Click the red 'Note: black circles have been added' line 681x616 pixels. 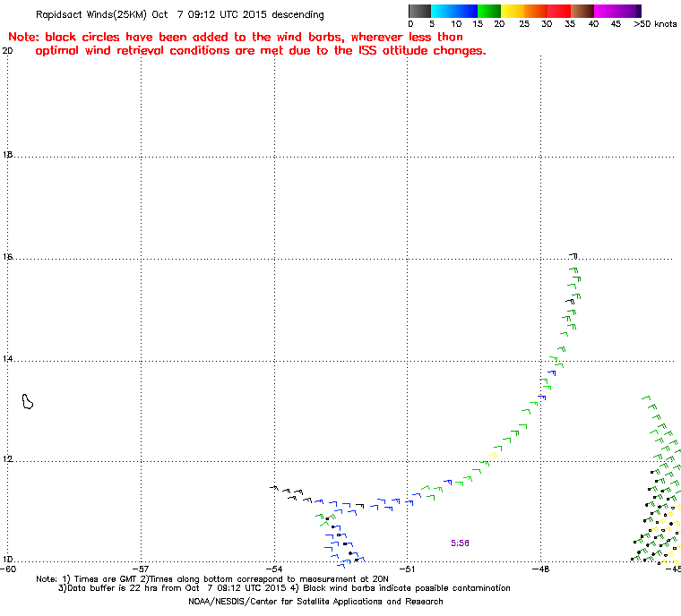pyautogui.click(x=236, y=37)
